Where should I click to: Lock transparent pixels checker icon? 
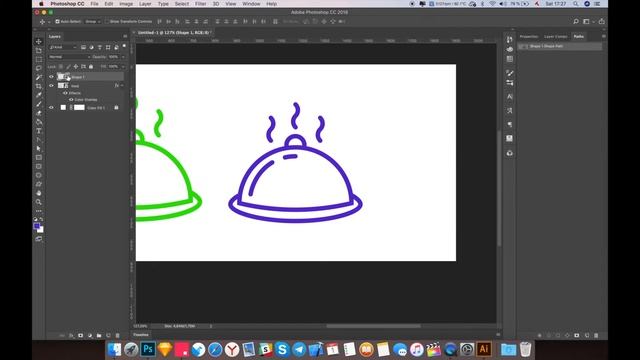pyautogui.click(x=60, y=67)
